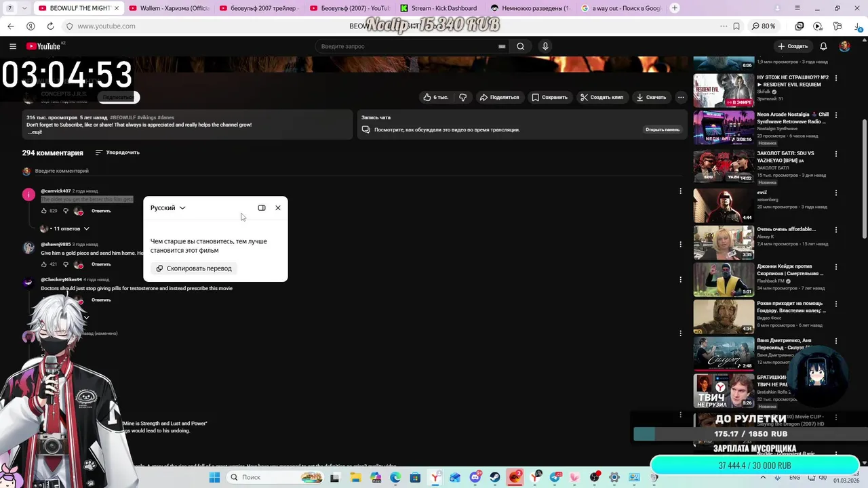The image size is (868, 488).
Task: Open the YouTube account avatar menu
Action: click(844, 46)
